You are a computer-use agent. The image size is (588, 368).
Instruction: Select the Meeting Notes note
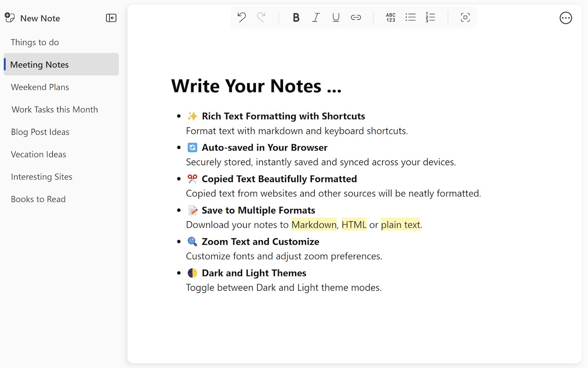tap(61, 64)
